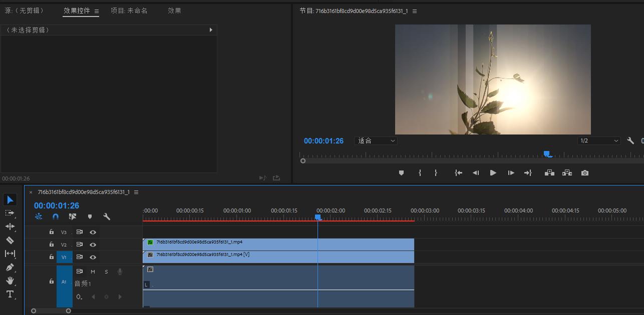644x315 pixels.
Task: Step forward one frame
Action: 511,173
